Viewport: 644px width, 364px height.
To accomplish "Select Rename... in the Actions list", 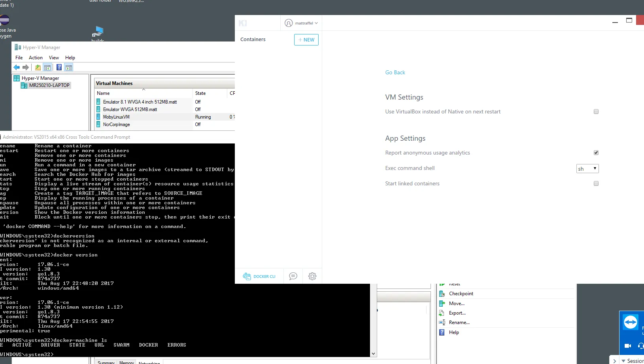I will pyautogui.click(x=459, y=323).
